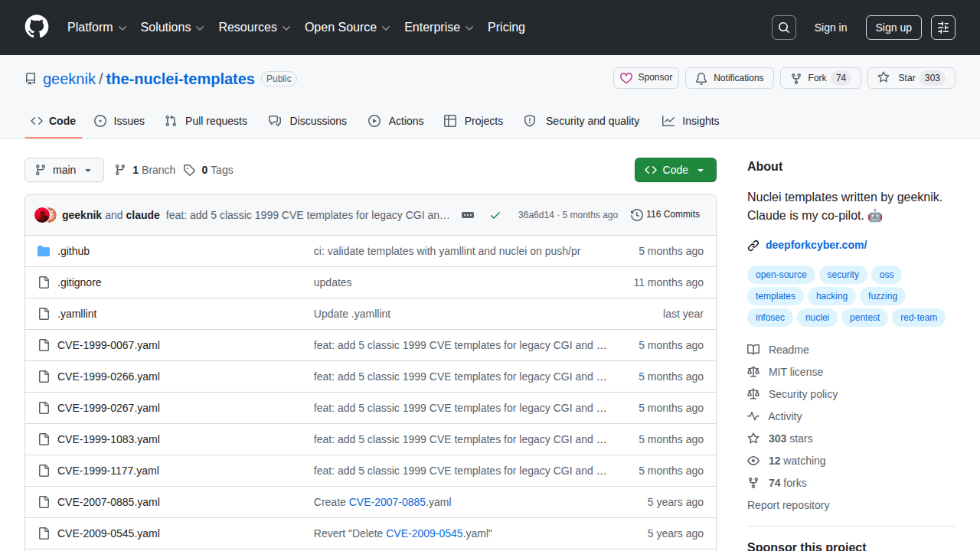Open the appearance settings icon button
This screenshot has height=551, width=980.
pos(943,28)
